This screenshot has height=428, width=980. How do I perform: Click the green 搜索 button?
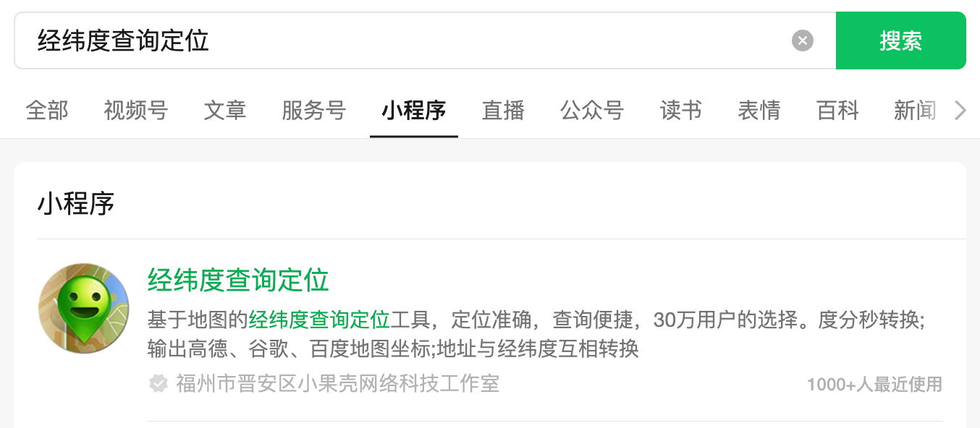(x=900, y=40)
